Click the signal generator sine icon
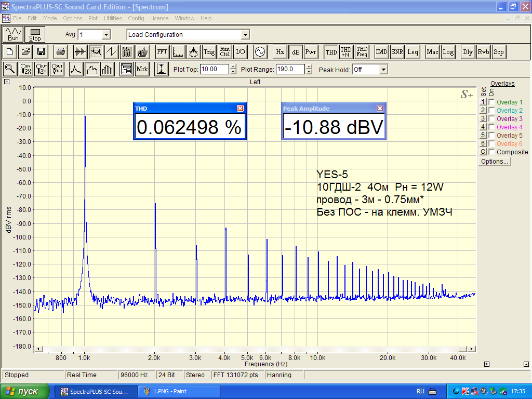 tap(259, 52)
